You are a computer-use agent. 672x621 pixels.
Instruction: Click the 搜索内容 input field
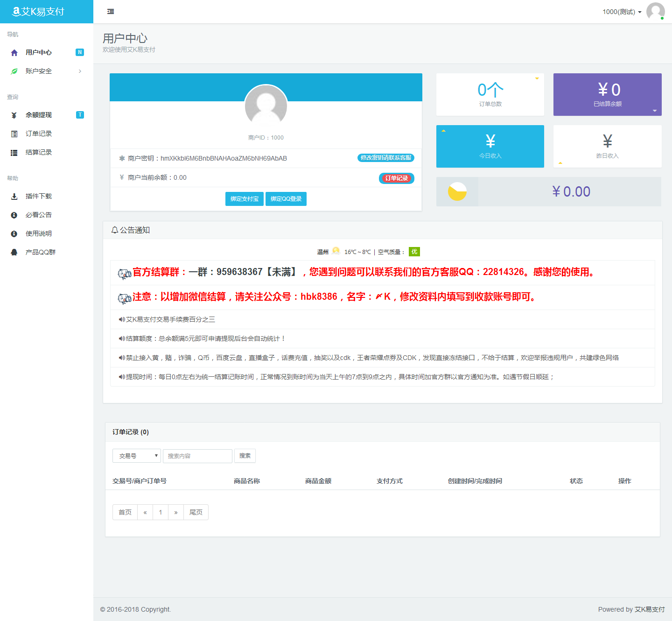[197, 456]
